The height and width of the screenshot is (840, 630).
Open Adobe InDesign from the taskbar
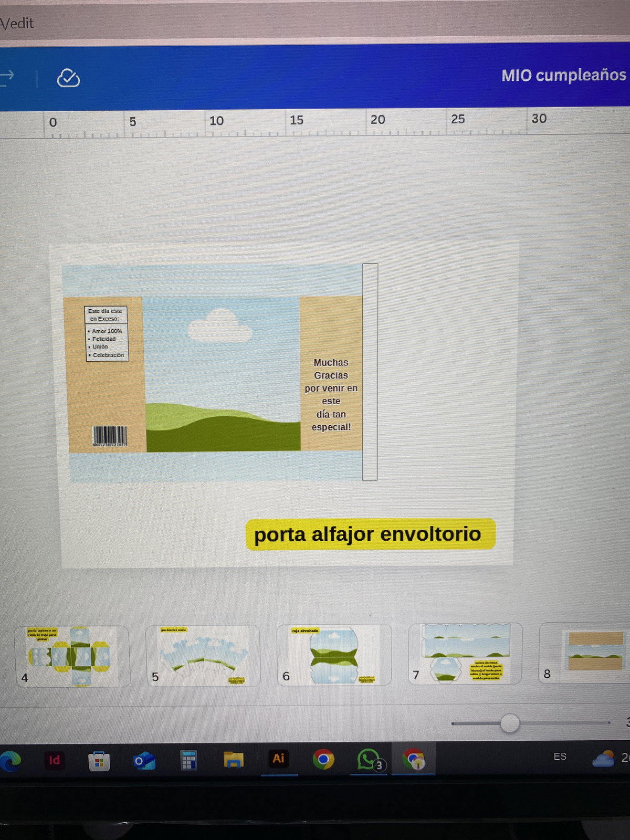coord(54,760)
